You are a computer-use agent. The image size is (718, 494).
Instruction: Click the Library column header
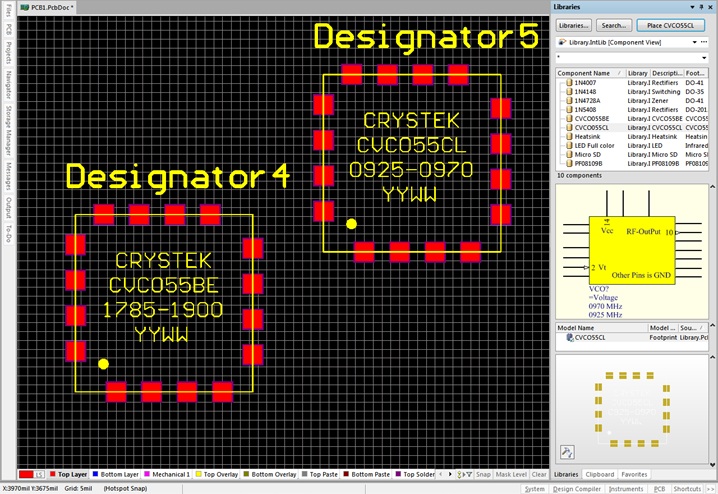(637, 73)
